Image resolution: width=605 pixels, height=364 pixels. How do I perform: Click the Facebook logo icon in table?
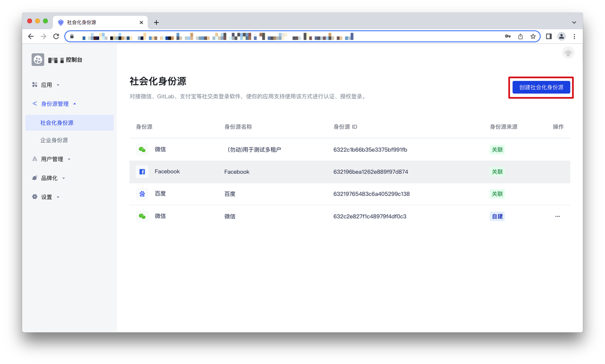point(142,172)
